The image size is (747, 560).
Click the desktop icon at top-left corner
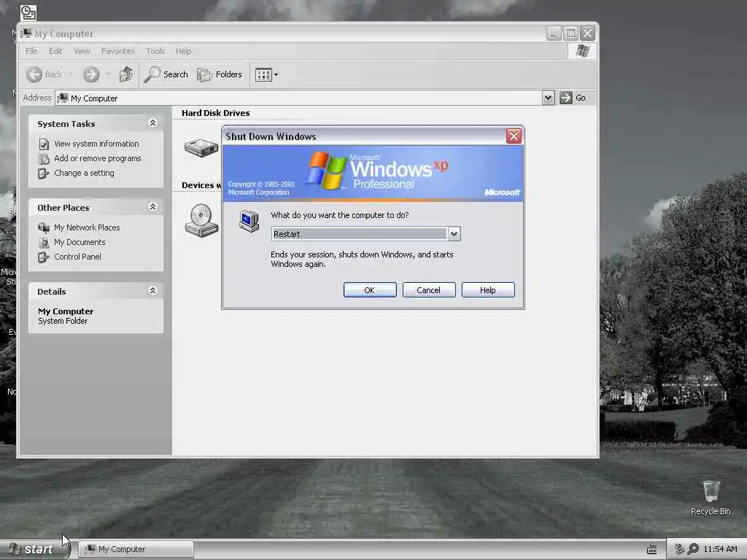28,13
